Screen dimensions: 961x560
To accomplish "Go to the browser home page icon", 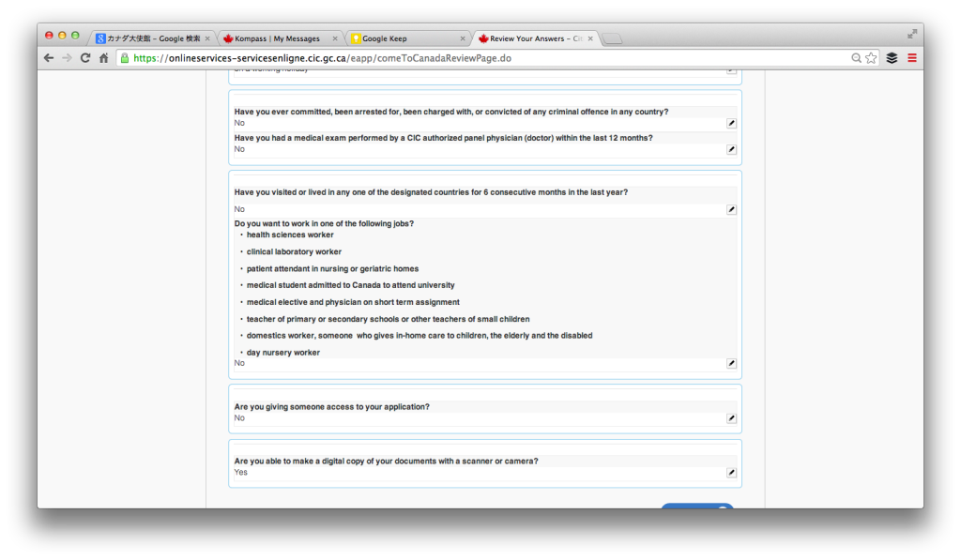I will (103, 58).
